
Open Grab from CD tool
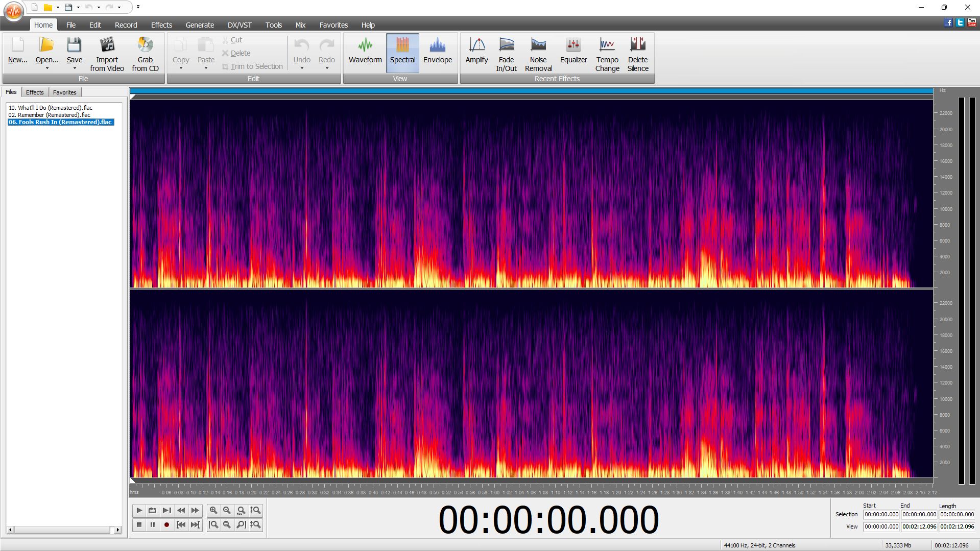point(145,54)
